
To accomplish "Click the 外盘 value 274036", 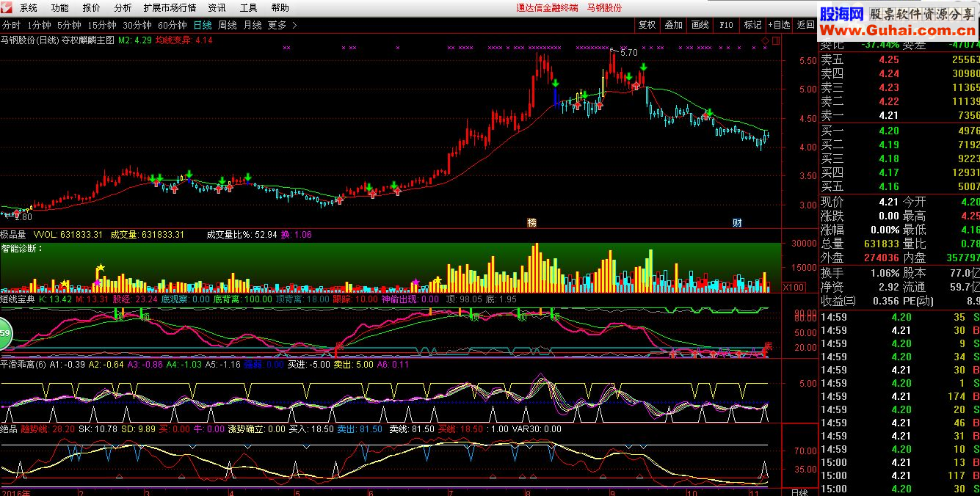I will pyautogui.click(x=881, y=258).
